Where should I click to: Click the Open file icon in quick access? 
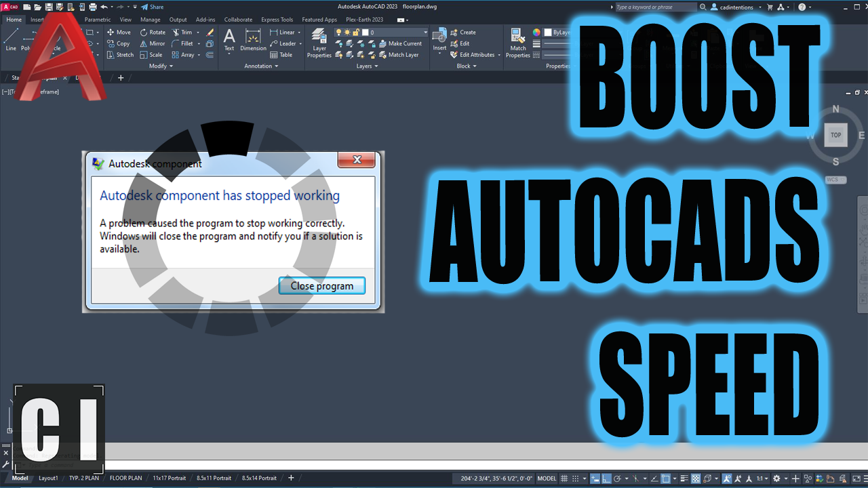tap(37, 7)
